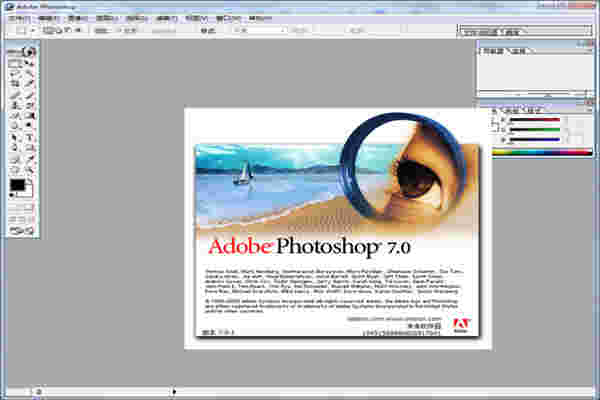
Task: Click Jump to ImageReady at toolbox bottom
Action: coord(22,230)
